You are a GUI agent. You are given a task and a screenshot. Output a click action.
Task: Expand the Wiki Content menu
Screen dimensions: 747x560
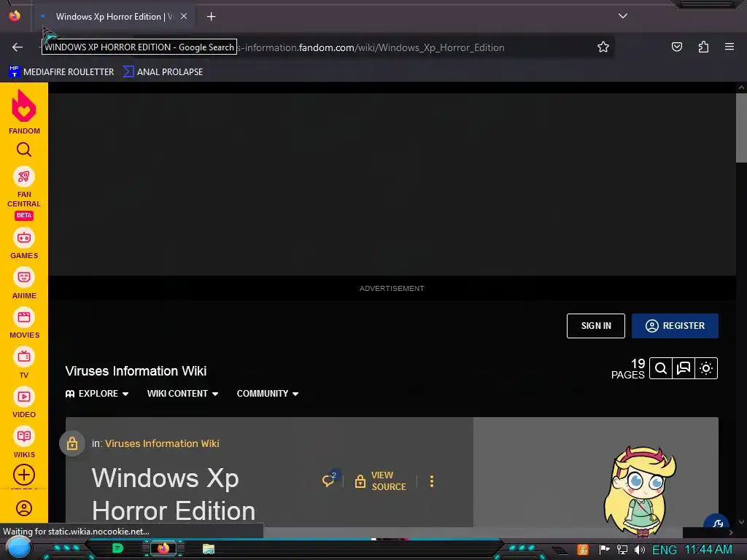point(182,393)
